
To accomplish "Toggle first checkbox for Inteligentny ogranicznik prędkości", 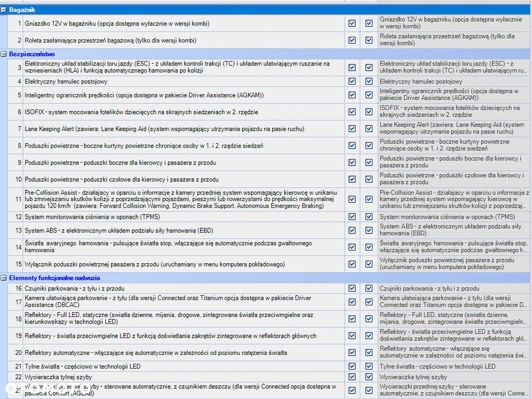I will point(352,95).
